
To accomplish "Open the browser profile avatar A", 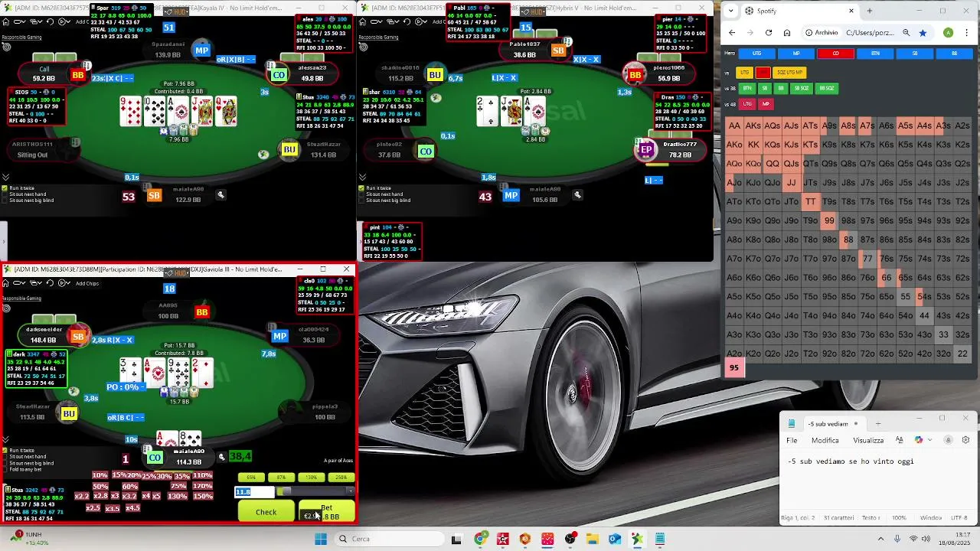I will pyautogui.click(x=949, y=33).
